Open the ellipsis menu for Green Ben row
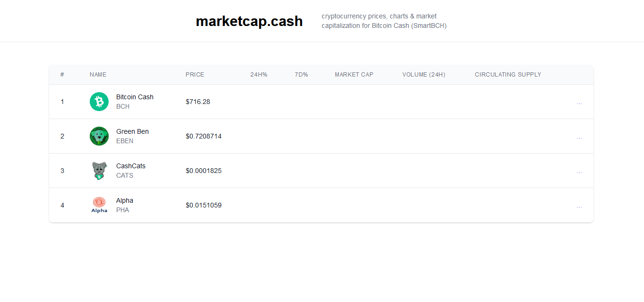 pyautogui.click(x=579, y=137)
